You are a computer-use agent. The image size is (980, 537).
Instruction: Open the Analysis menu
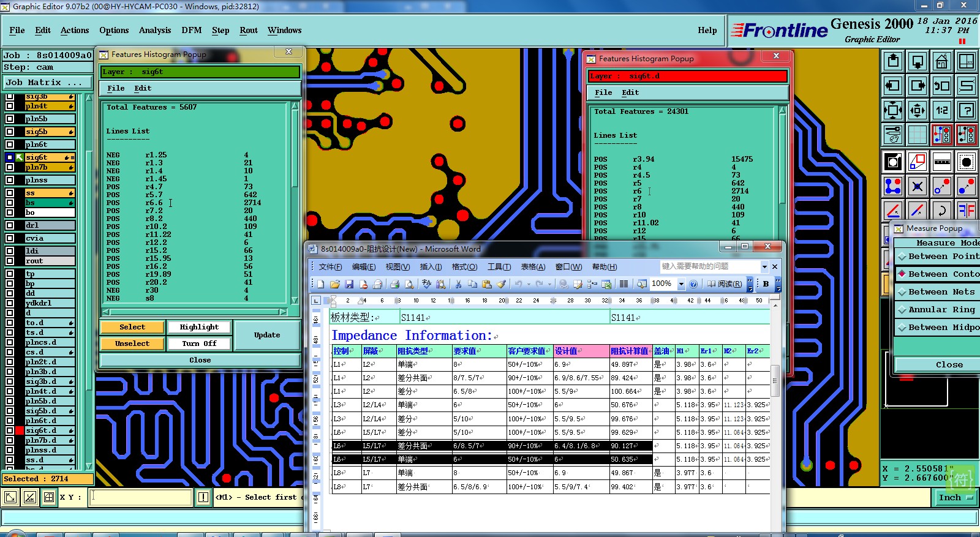(x=155, y=30)
